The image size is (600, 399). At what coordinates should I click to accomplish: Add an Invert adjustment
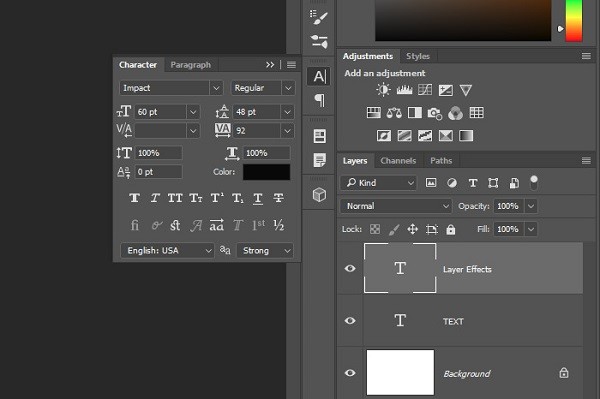[384, 135]
